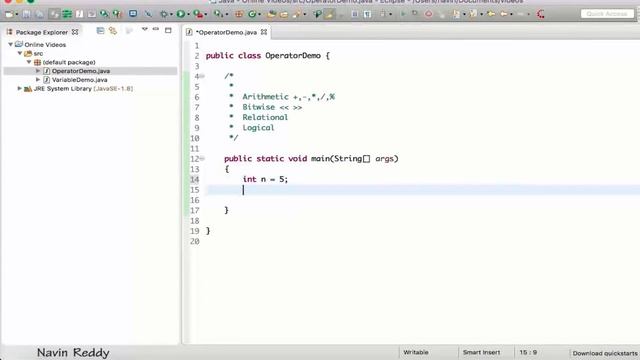
Task: Collapse All in Package Explorer toolbar
Action: [x=100, y=31]
